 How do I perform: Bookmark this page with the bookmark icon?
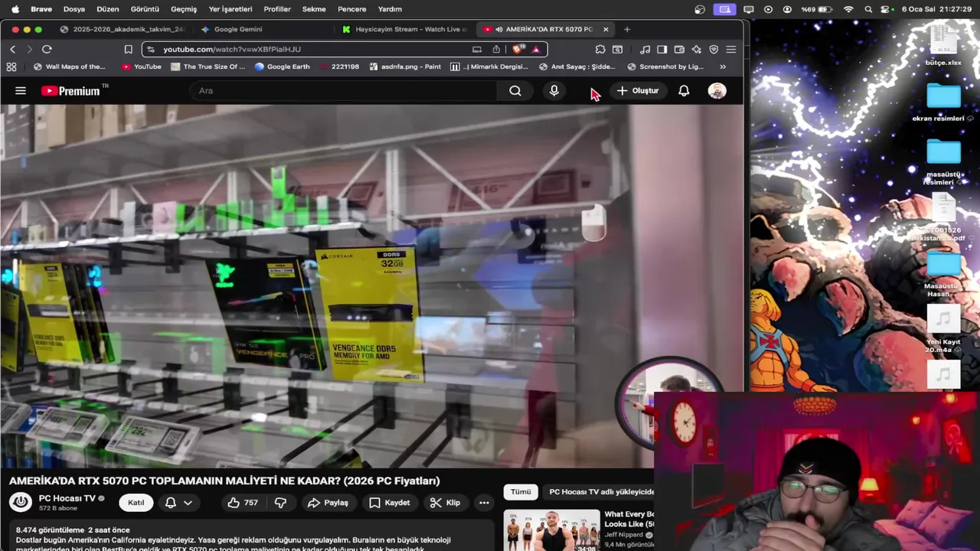(128, 49)
